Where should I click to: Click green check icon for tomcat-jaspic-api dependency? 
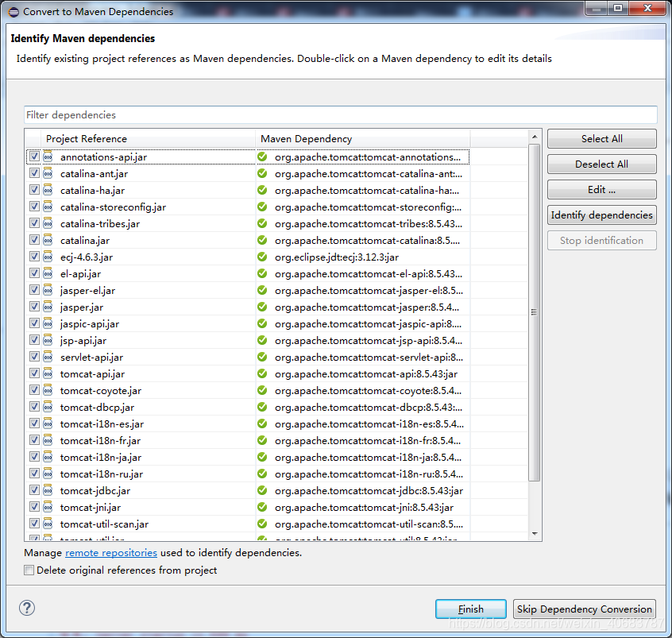pos(262,323)
